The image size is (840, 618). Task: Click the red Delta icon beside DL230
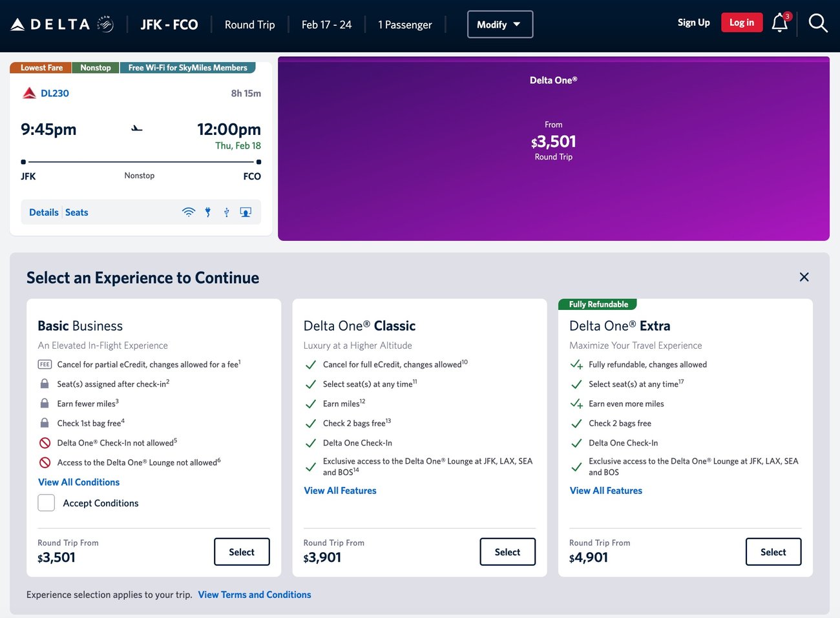tap(29, 93)
